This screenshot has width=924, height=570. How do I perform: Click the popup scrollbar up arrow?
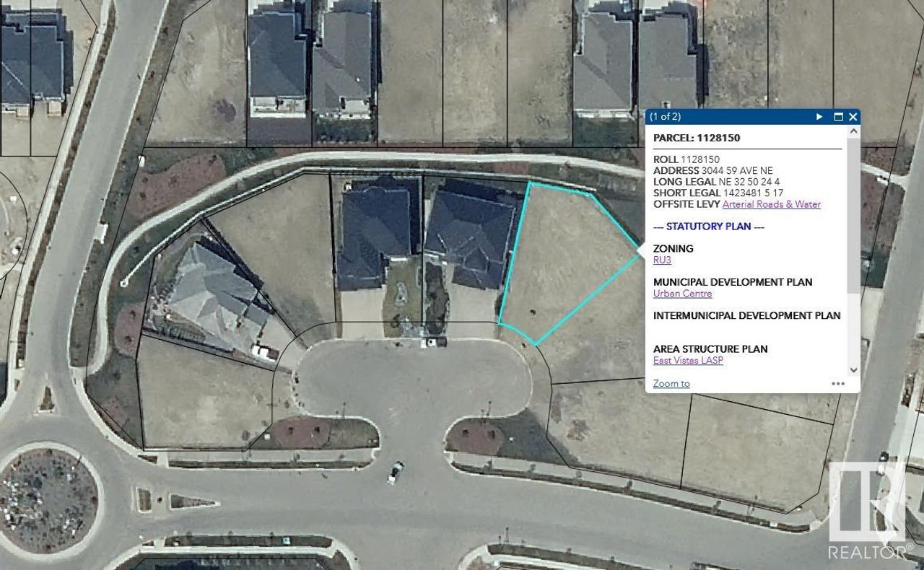click(854, 131)
